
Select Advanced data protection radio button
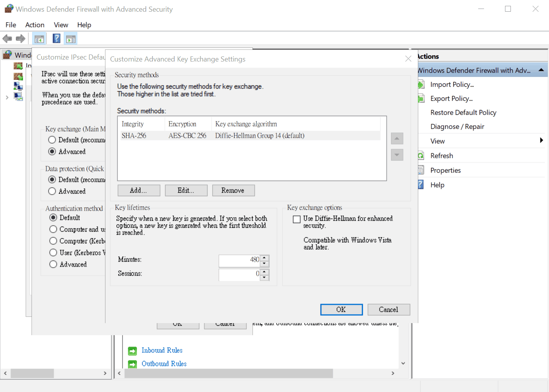pos(52,191)
